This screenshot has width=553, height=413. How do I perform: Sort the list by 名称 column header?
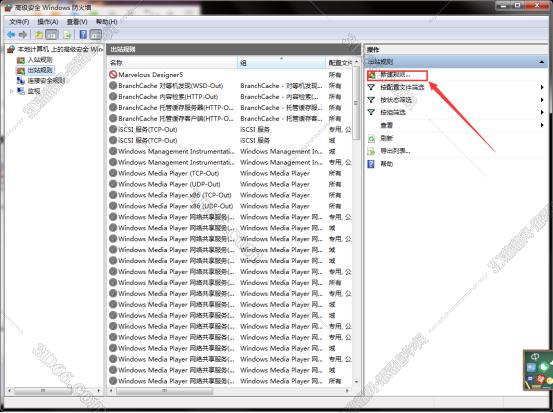pos(172,63)
